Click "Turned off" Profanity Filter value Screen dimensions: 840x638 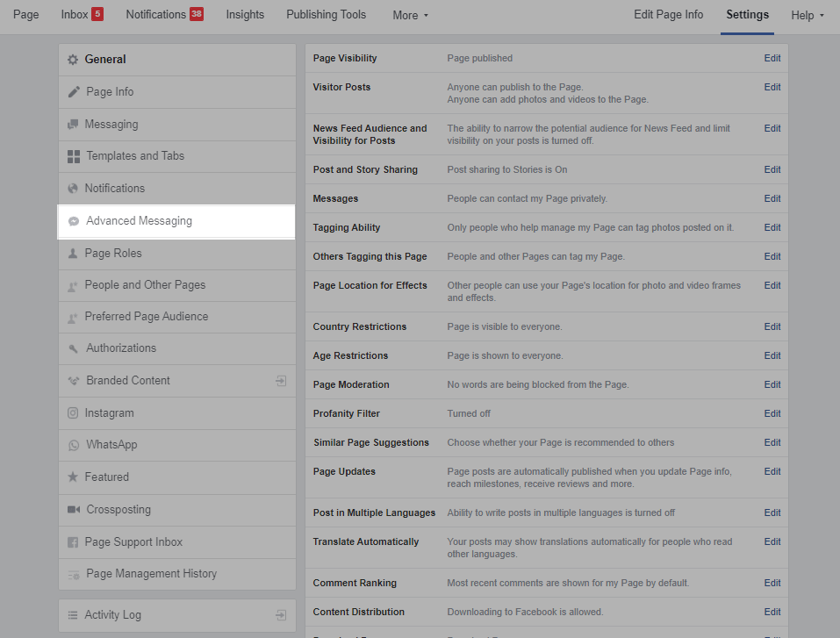pos(469,413)
